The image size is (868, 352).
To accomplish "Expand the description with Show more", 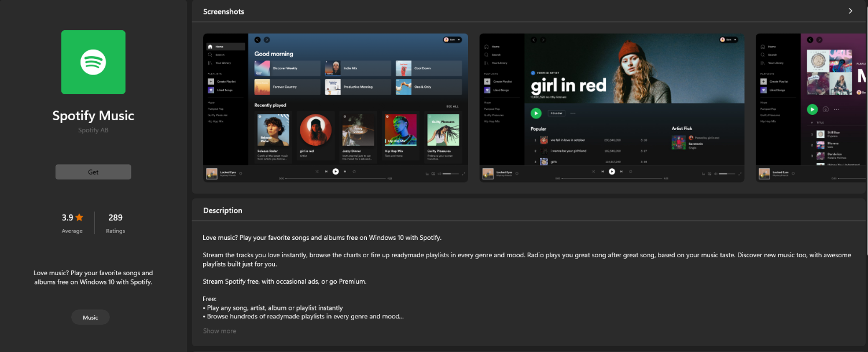I will coord(219,331).
